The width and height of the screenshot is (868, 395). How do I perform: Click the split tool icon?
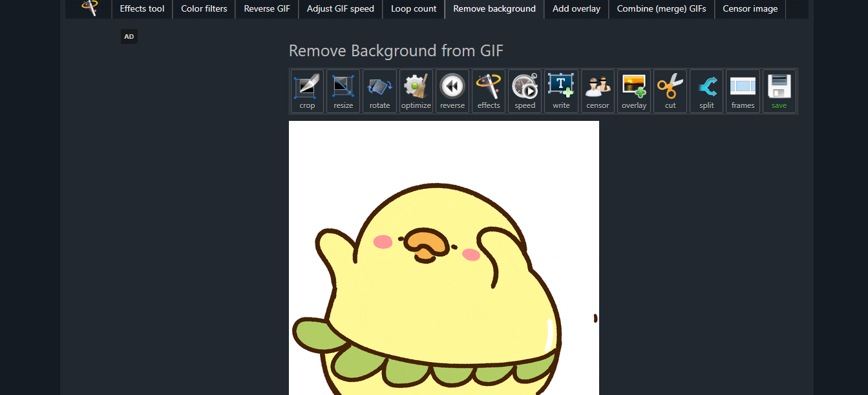point(706,91)
